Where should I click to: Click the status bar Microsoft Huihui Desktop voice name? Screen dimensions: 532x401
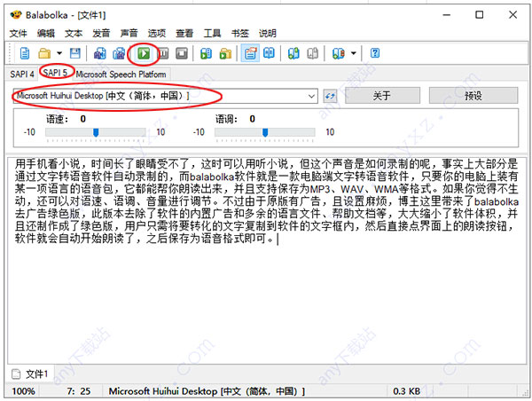(x=207, y=391)
